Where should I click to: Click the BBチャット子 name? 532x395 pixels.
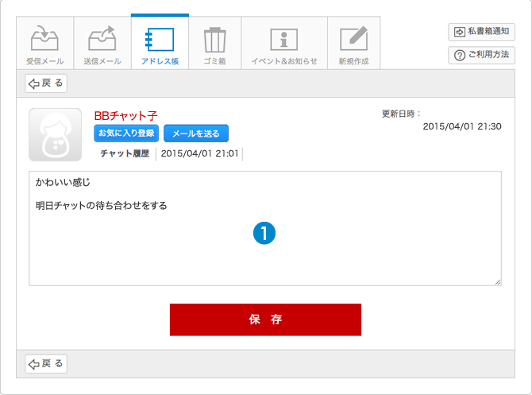click(125, 116)
